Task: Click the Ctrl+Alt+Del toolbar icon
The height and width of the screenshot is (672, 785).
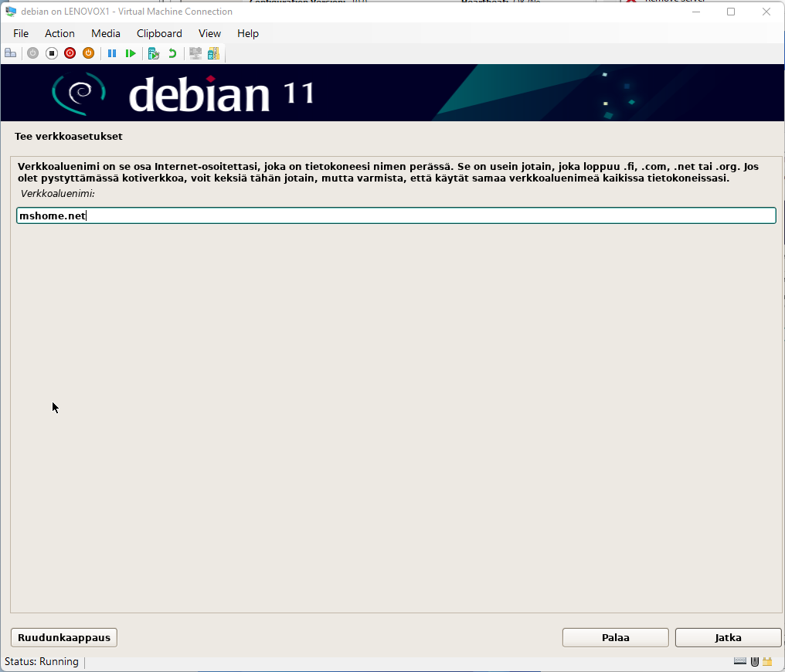Action: (10, 53)
